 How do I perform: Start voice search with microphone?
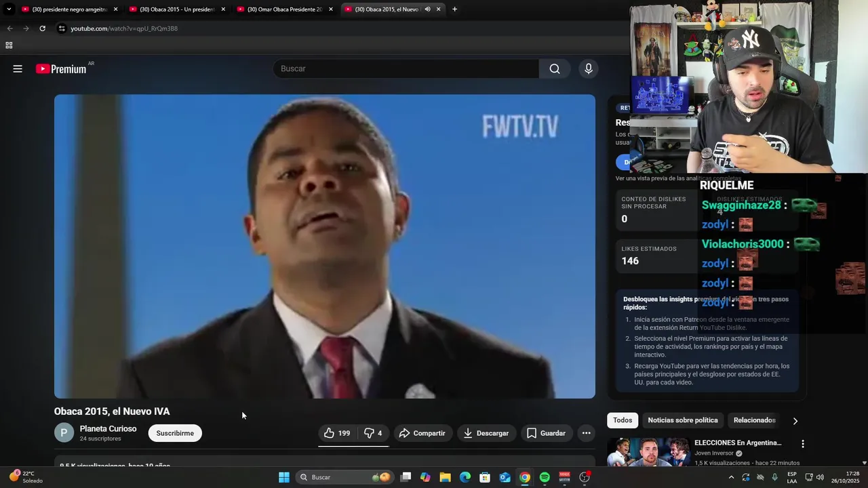588,68
